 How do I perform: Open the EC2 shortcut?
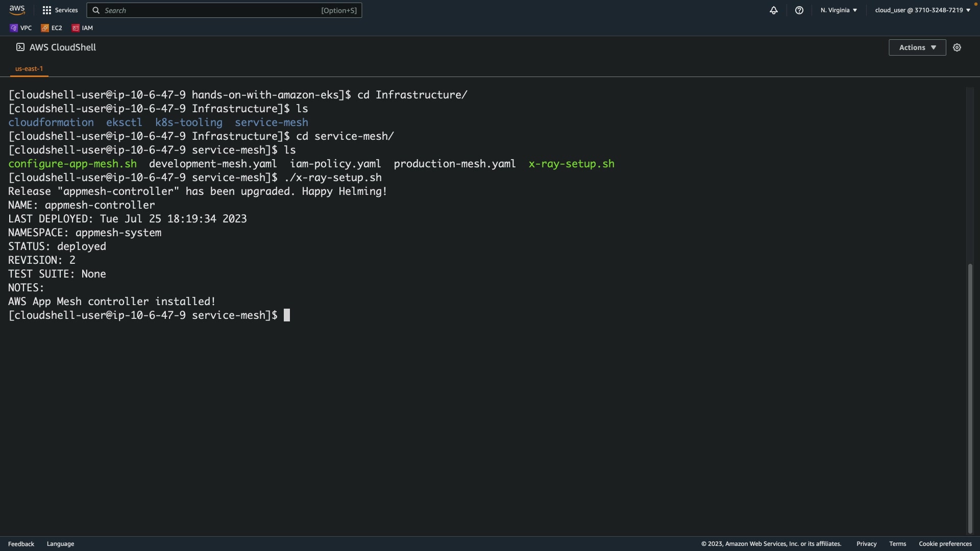pyautogui.click(x=52, y=28)
